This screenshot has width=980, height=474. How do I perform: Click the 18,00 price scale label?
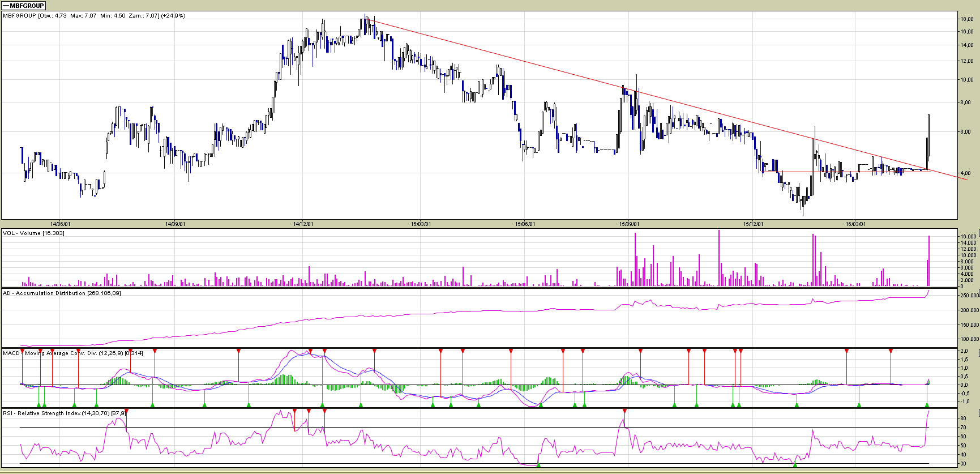pos(966,19)
